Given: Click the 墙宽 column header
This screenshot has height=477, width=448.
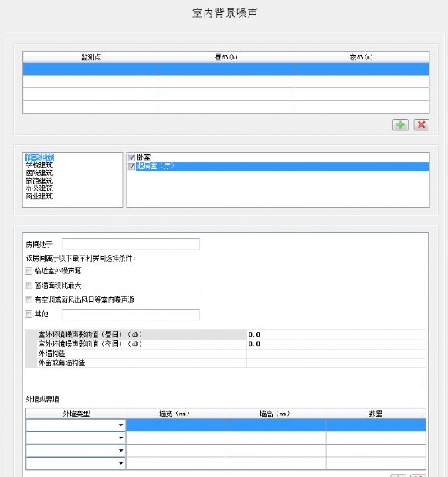Looking at the screenshot, I should [x=176, y=414].
